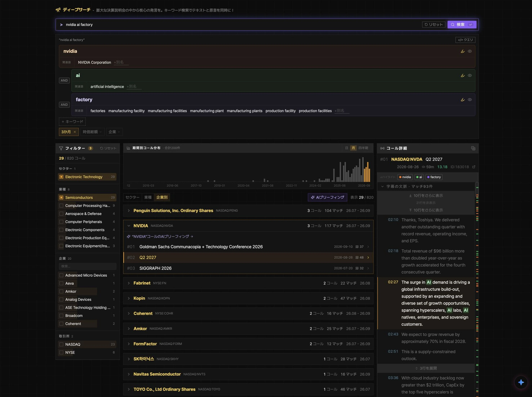The width and height of the screenshot is (532, 397).
Task: Uncheck the Electronic Technology sector checkbox
Action: [x=61, y=177]
